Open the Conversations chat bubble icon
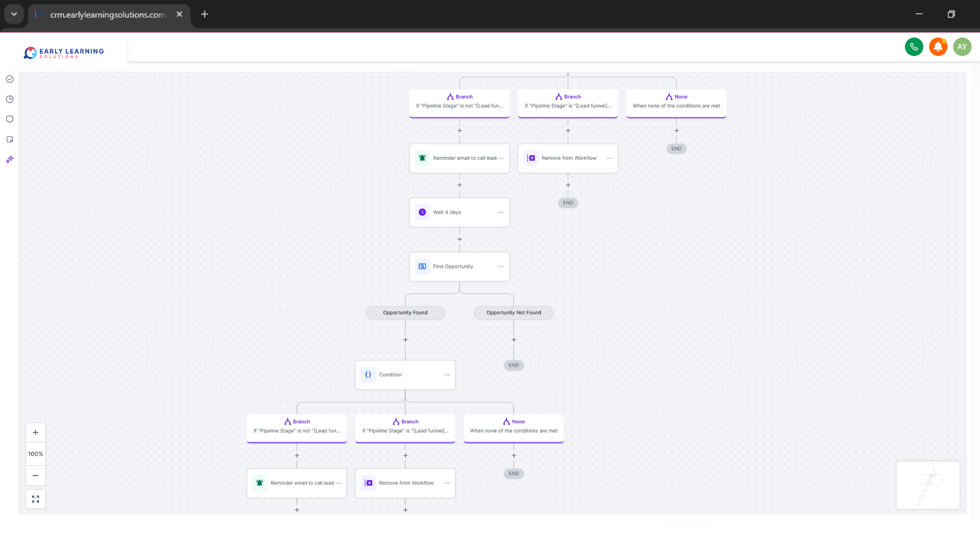 (x=10, y=119)
